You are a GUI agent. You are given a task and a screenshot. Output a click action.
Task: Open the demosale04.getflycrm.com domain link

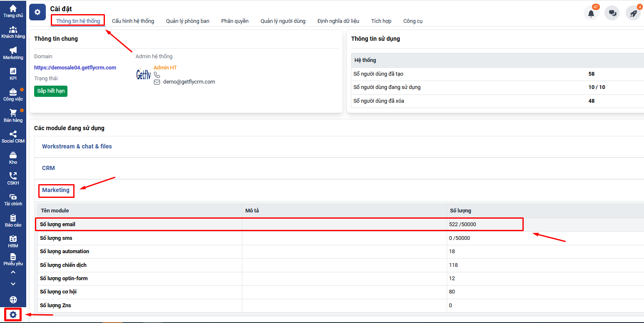(x=75, y=67)
